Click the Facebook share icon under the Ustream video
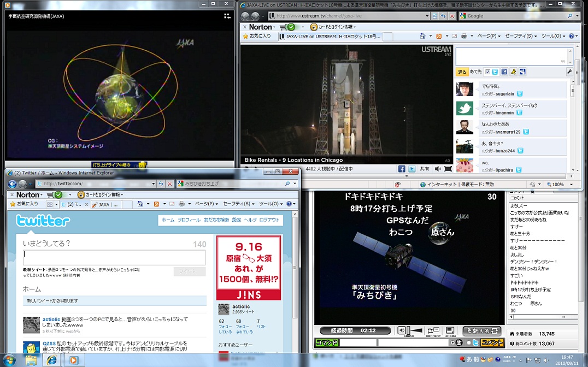The image size is (588, 367). coord(402,169)
